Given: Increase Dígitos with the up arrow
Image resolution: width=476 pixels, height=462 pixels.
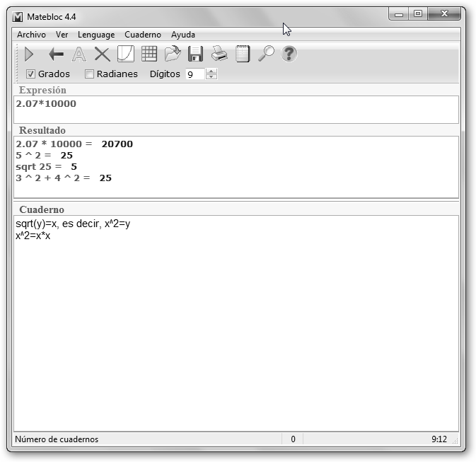Looking at the screenshot, I should point(211,71).
